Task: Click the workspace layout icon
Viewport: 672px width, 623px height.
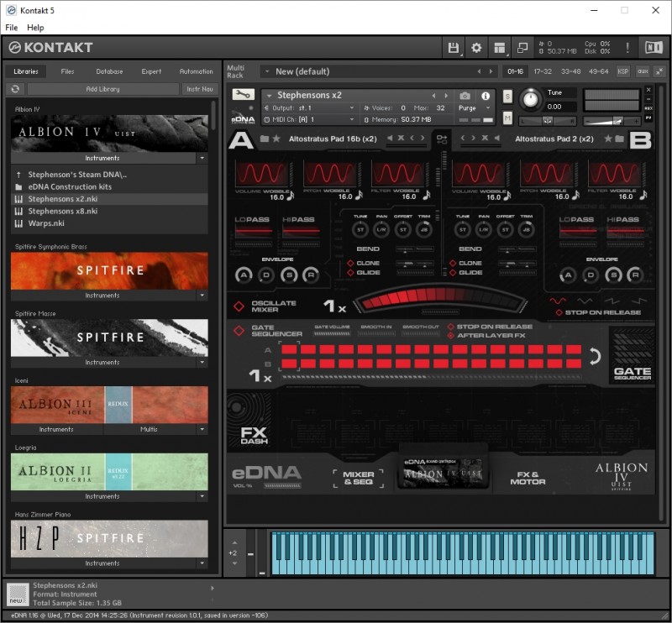Action: pyautogui.click(x=500, y=48)
